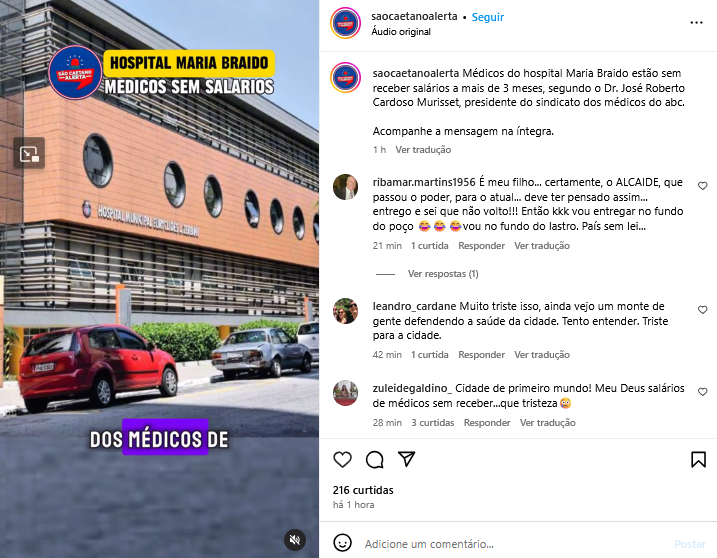The image size is (717, 558).
Task: Save post with bookmark icon
Action: [698, 459]
